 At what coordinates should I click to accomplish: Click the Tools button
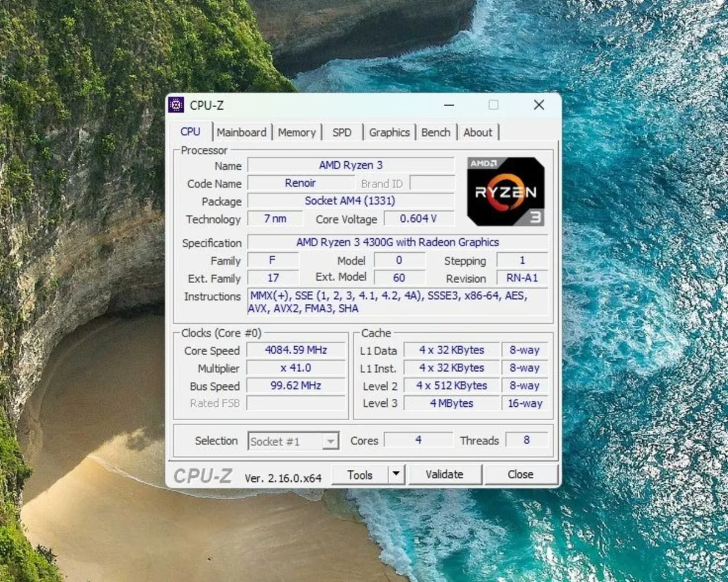pyautogui.click(x=360, y=475)
